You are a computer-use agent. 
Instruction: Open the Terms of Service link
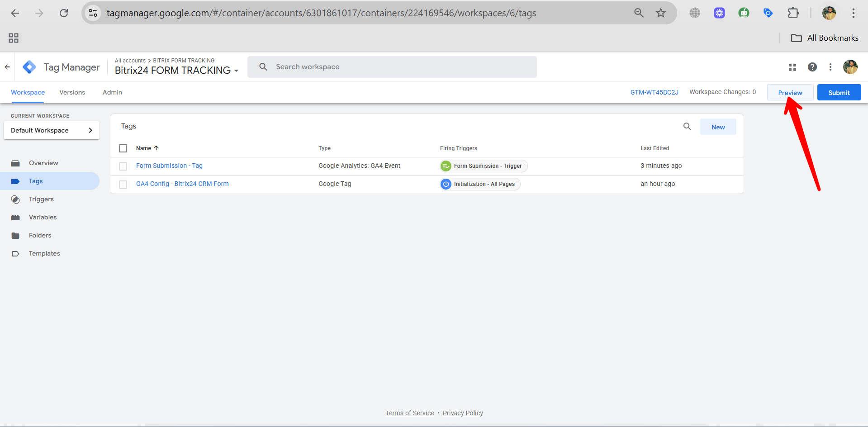point(410,413)
